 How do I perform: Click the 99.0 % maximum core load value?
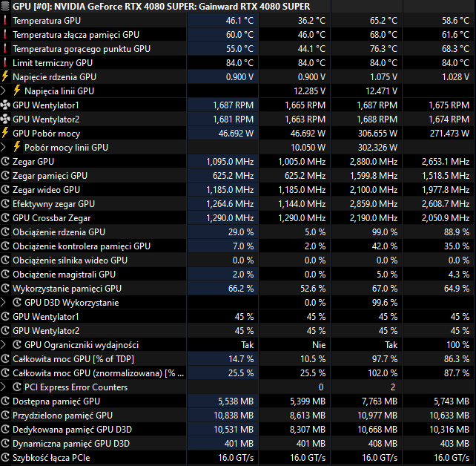[x=385, y=232]
